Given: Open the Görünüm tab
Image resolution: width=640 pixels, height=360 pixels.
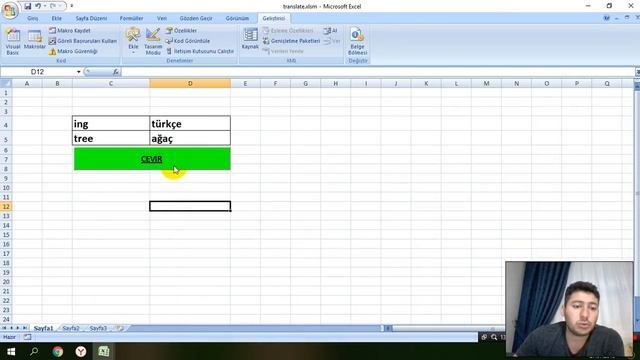Looking at the screenshot, I should tap(237, 18).
